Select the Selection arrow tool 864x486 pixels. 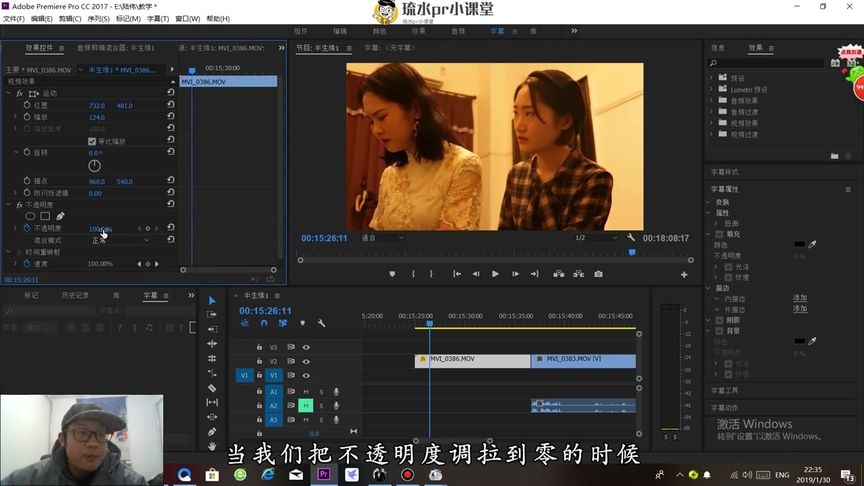pyautogui.click(x=212, y=300)
